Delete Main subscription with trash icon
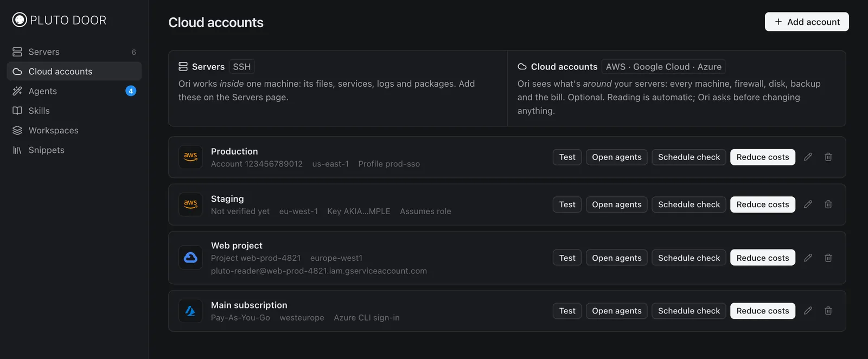Screen dimensions: 868x359 tap(828, 311)
